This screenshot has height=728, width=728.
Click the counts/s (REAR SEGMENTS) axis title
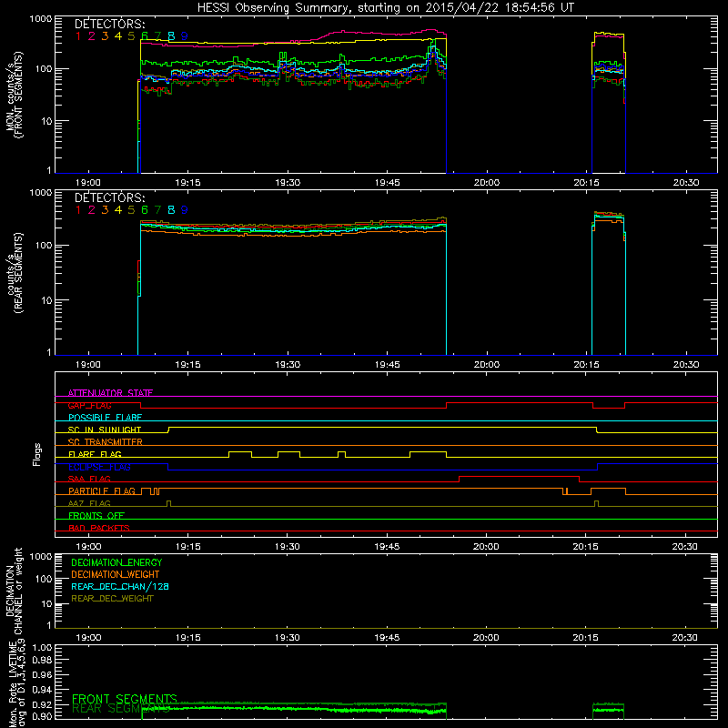(14, 273)
